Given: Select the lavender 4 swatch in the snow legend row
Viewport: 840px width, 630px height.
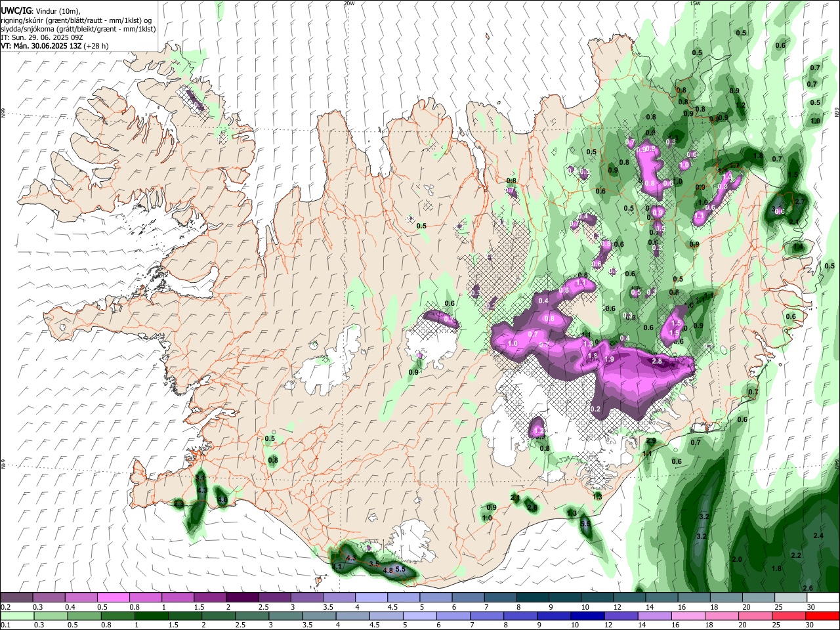Looking at the screenshot, I should pos(371,597).
